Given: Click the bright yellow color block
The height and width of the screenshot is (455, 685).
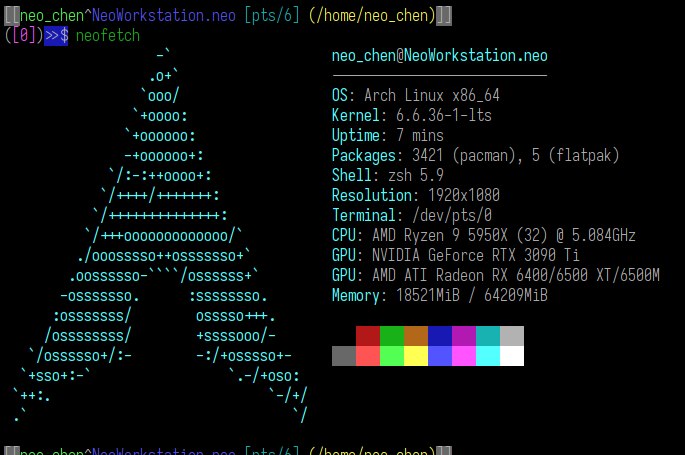Looking at the screenshot, I should [416, 356].
